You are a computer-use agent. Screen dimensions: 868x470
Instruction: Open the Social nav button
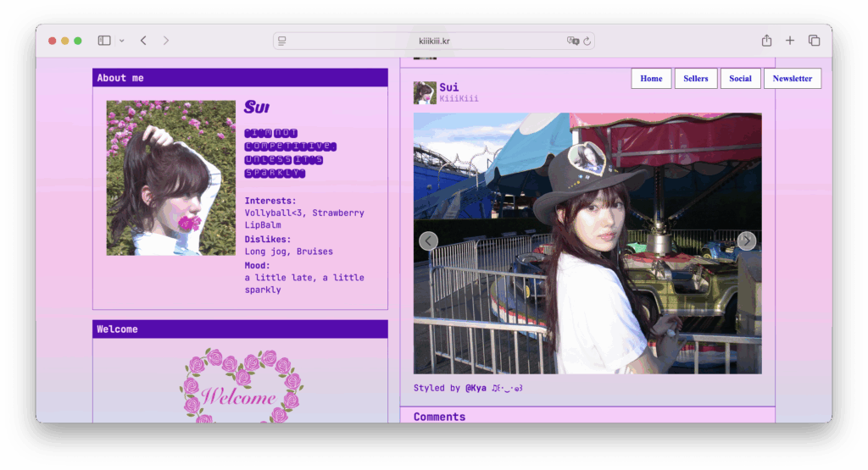(740, 79)
